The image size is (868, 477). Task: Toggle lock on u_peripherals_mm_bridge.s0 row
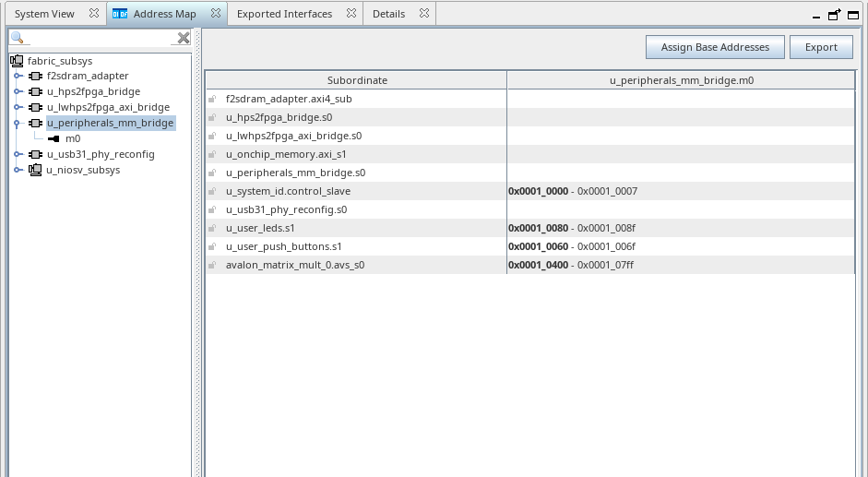tap(212, 173)
